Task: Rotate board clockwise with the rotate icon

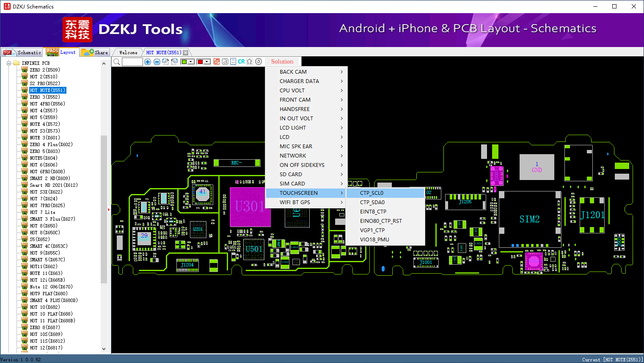Action: click(x=165, y=62)
